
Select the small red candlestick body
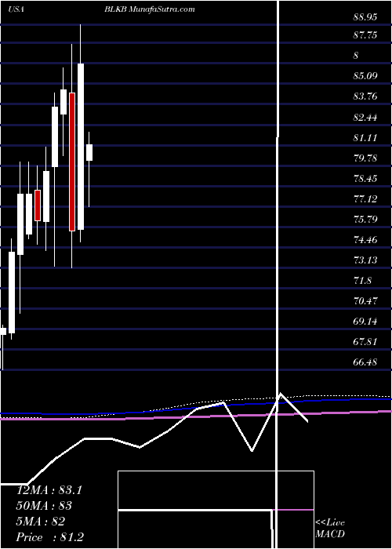(38, 205)
